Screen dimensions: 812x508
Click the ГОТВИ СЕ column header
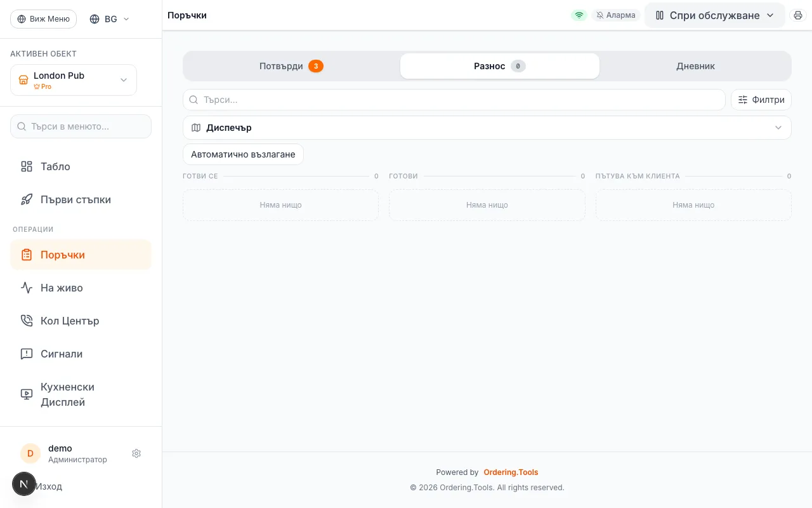200,176
